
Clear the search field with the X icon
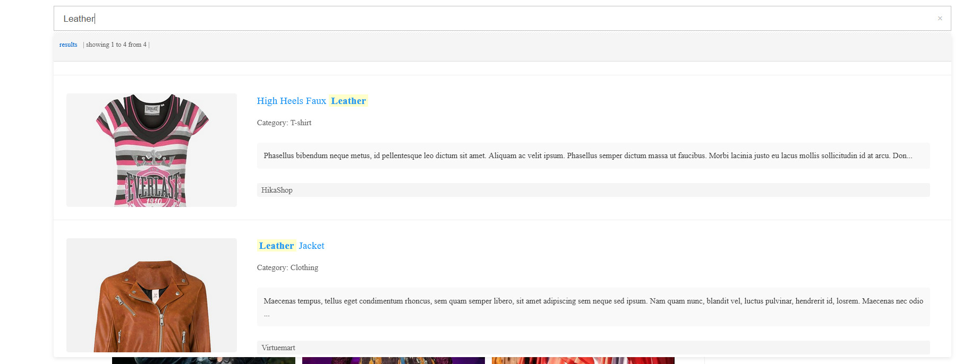coord(940,19)
